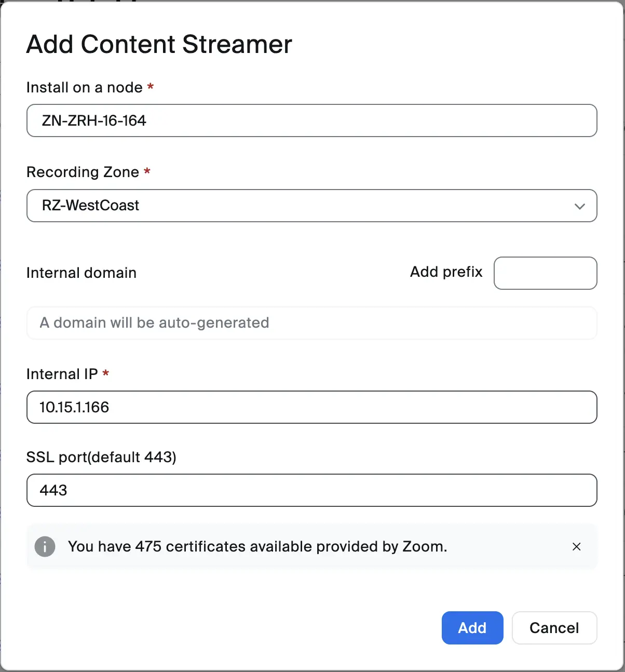Open the RZ-WestCoast Recording Zone dropdown

tap(311, 206)
